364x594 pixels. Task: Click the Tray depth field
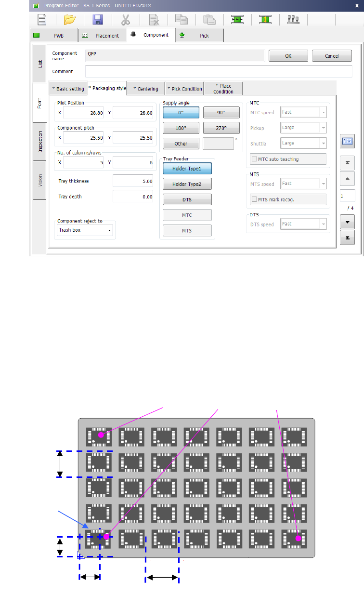coord(133,197)
